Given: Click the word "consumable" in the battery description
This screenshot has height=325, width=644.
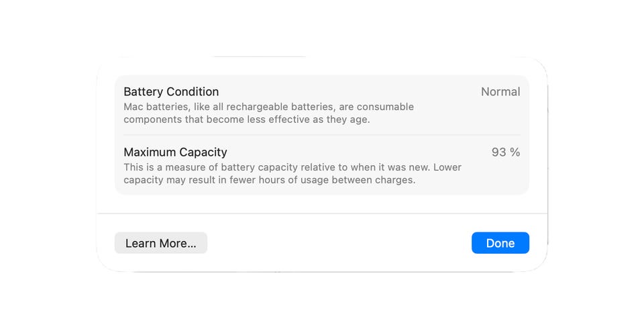Looking at the screenshot, I should [385, 107].
